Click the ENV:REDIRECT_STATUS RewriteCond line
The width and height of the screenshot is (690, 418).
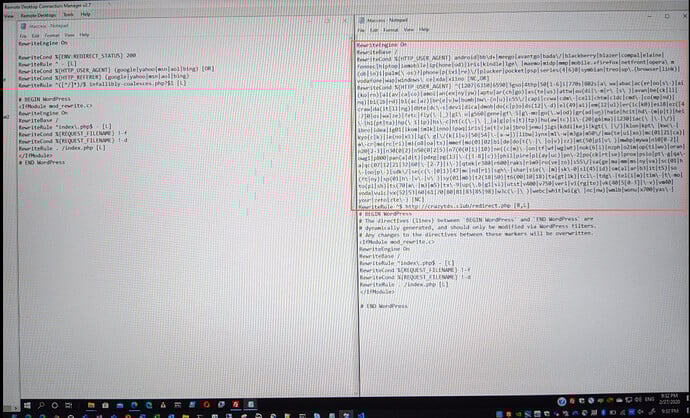tap(77, 56)
